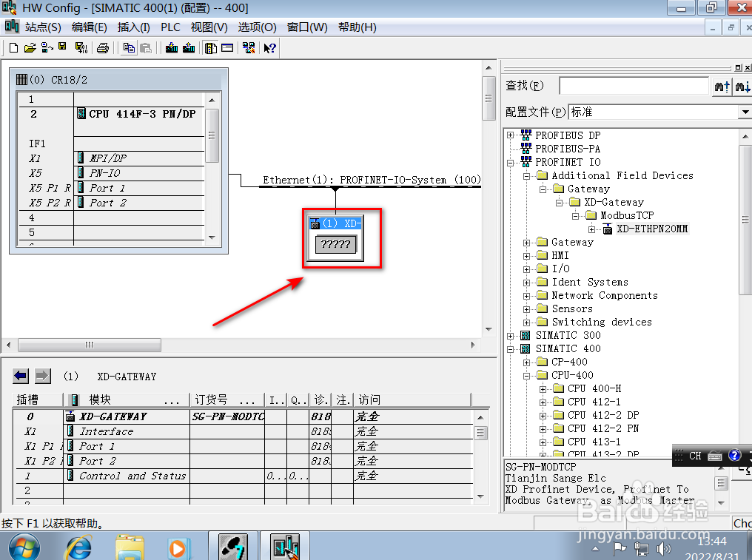Search downward with binoculars down icon
The image size is (752, 560).
(742, 87)
